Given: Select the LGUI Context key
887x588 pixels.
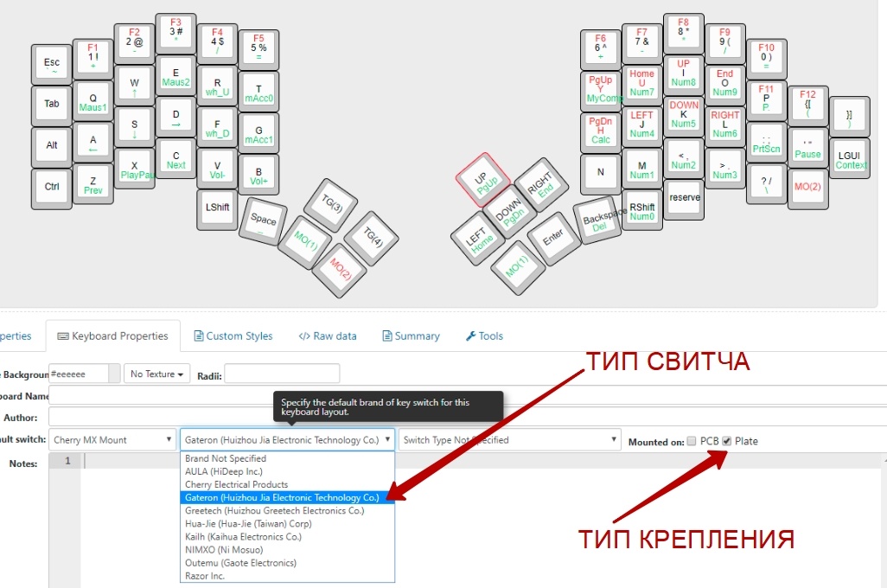Looking at the screenshot, I should [x=850, y=158].
